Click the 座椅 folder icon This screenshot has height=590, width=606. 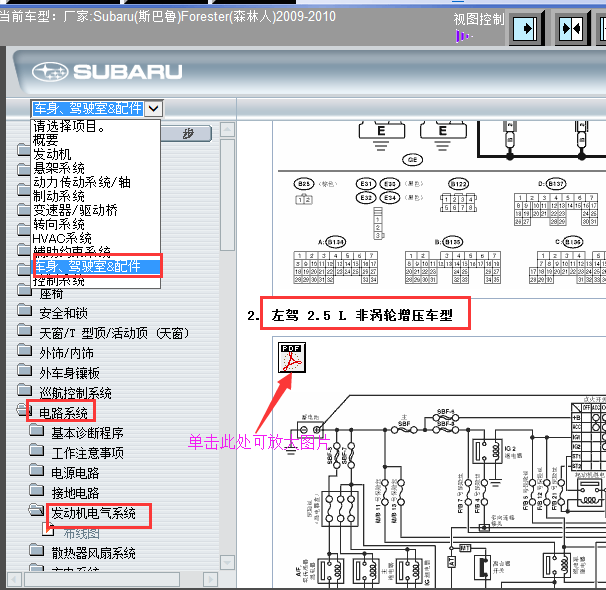pyautogui.click(x=25, y=290)
